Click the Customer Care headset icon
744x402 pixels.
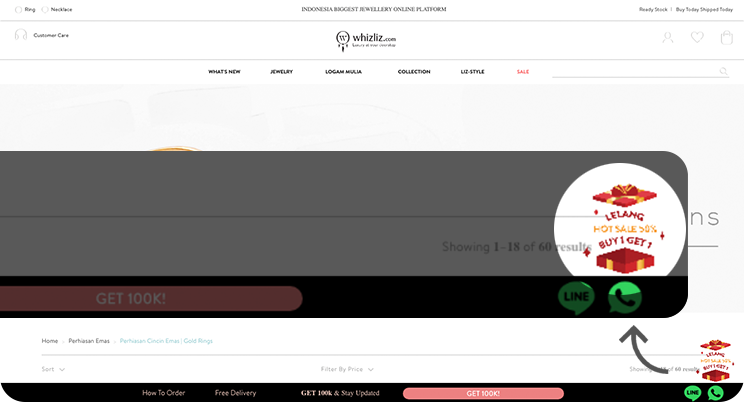tap(21, 35)
